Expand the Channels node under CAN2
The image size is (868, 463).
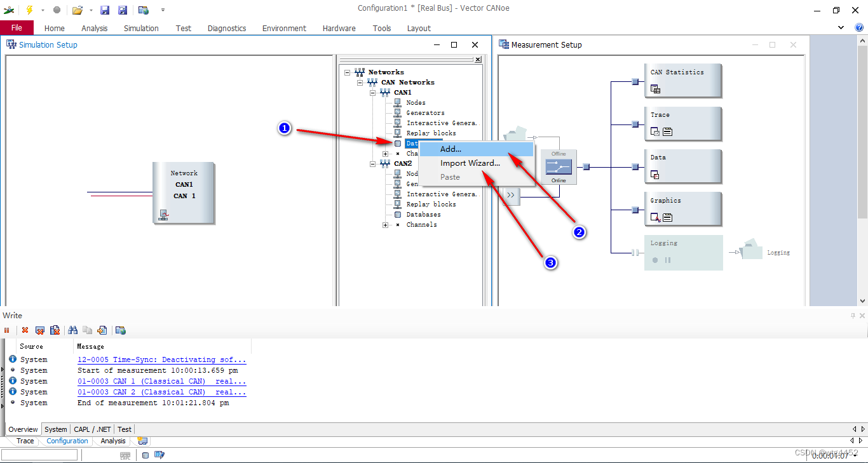(x=385, y=224)
